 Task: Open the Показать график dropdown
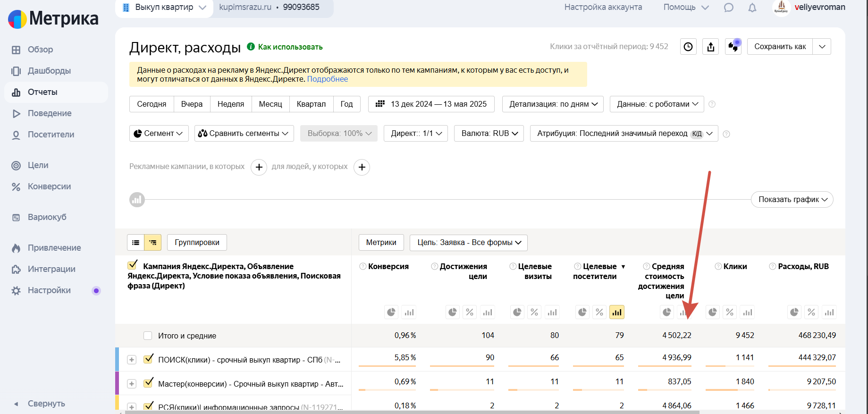point(792,200)
